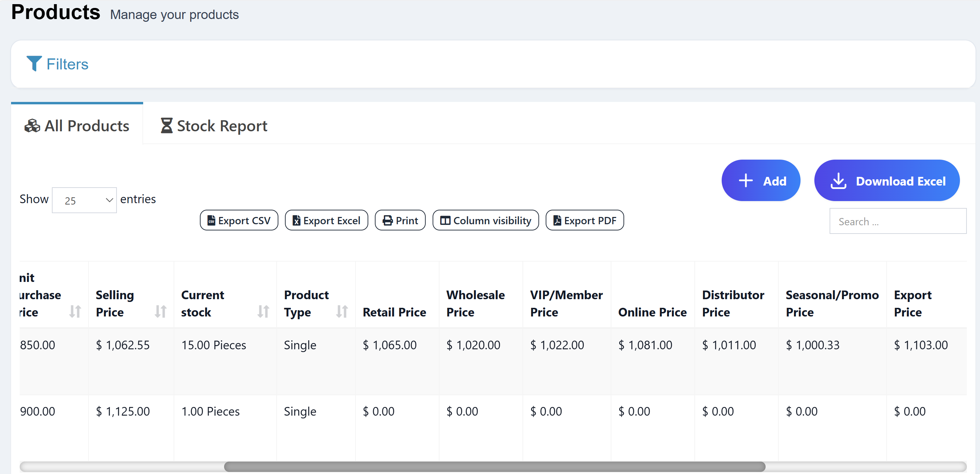Screen dimensions: 980x474
Task: Click the cubes icon on All Products tab
Action: (32, 126)
